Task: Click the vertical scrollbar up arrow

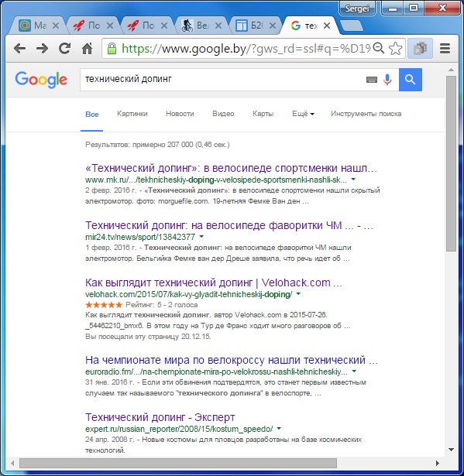Action: pyautogui.click(x=452, y=70)
